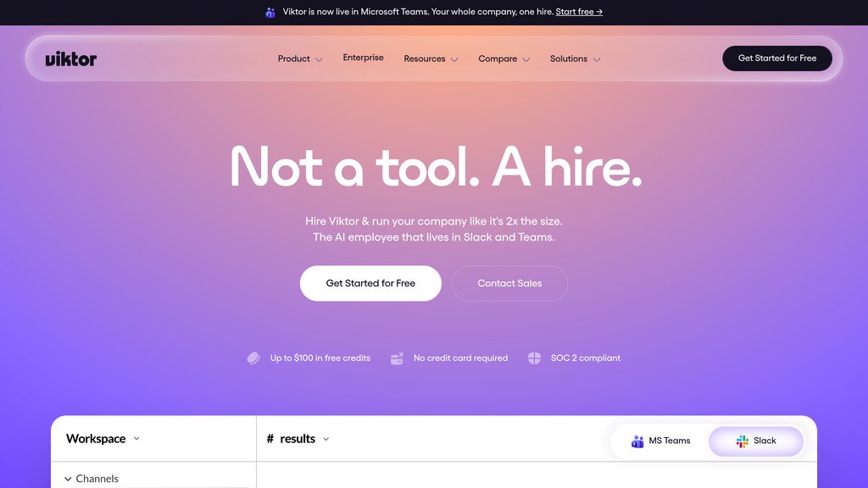Click the white hero Get Started for Free button
Image resolution: width=868 pixels, height=488 pixels.
click(371, 283)
